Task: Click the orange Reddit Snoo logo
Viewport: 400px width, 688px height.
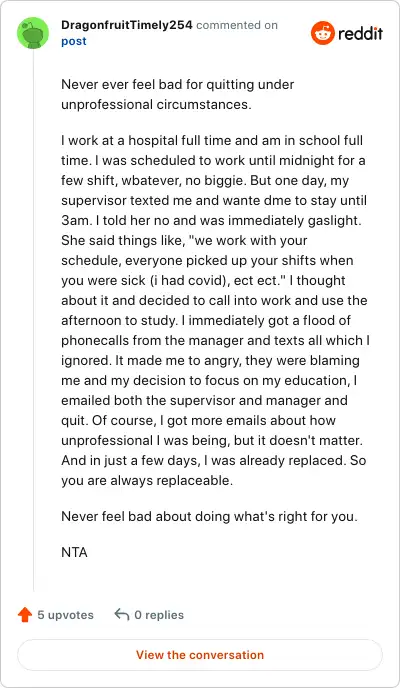Action: 323,33
